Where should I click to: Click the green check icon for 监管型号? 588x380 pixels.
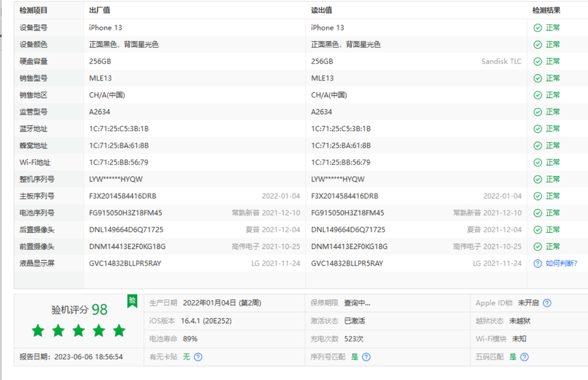point(538,112)
